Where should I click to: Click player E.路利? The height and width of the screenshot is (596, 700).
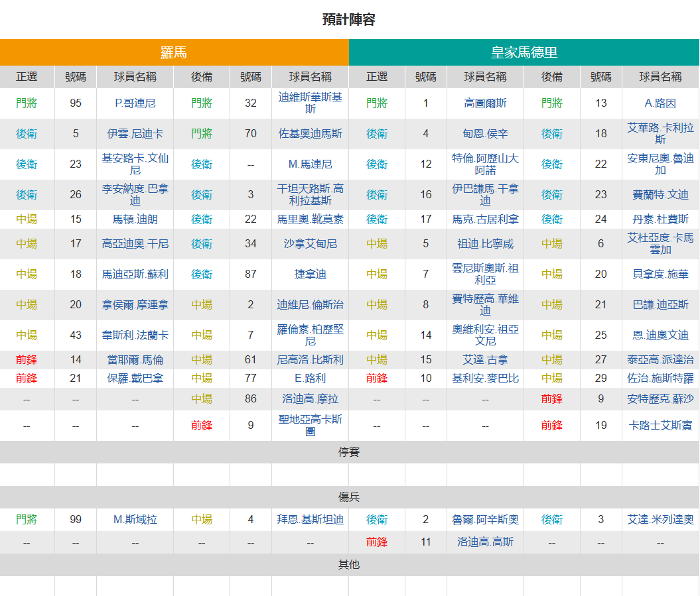[x=311, y=379]
